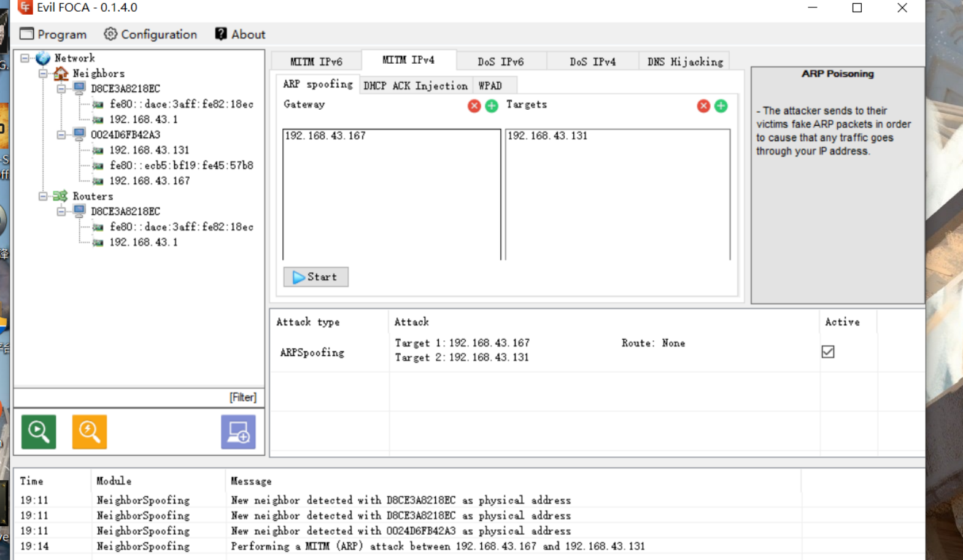The image size is (963, 560).
Task: Collapse D8CE3A8218EC under Routers
Action: (x=61, y=212)
